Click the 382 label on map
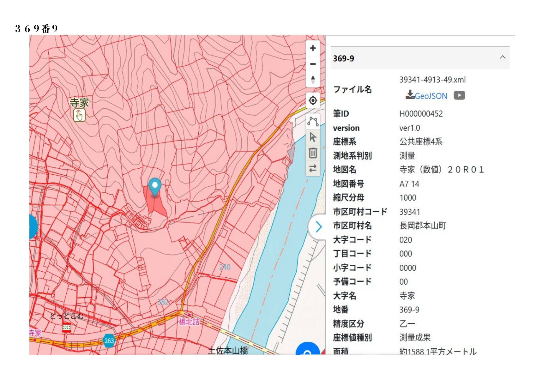554x392 pixels. point(163,302)
